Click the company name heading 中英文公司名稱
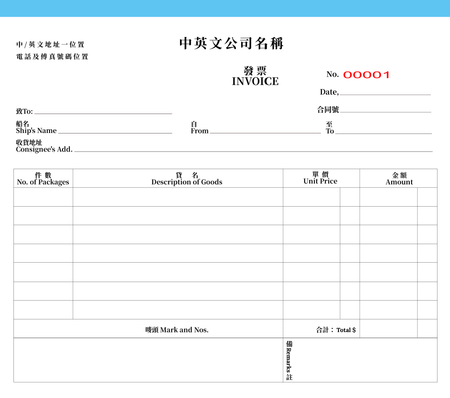Image resolution: width=450 pixels, height=398 pixels. (231, 43)
